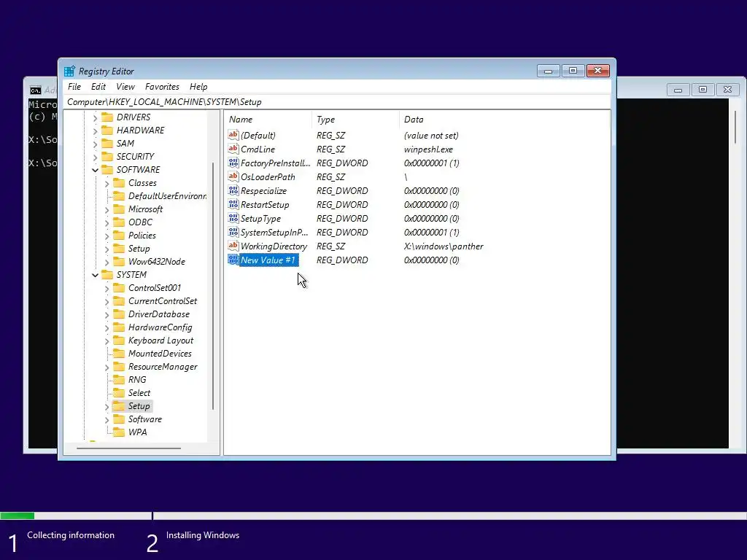747x560 pixels.
Task: Click the HARDWARE folder icon
Action: pos(108,130)
